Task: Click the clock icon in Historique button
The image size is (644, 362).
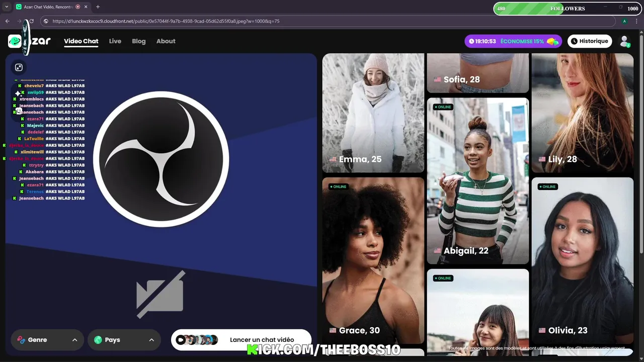Action: (x=574, y=41)
